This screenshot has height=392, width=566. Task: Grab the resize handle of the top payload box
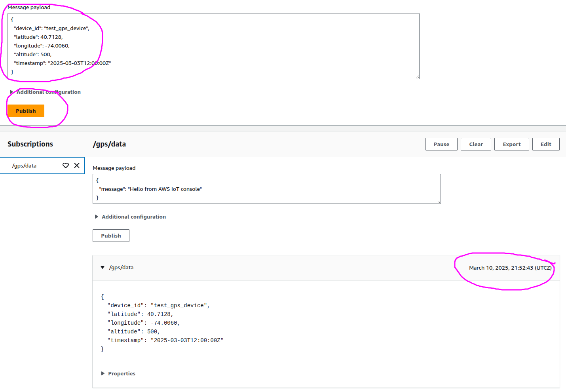417,77
